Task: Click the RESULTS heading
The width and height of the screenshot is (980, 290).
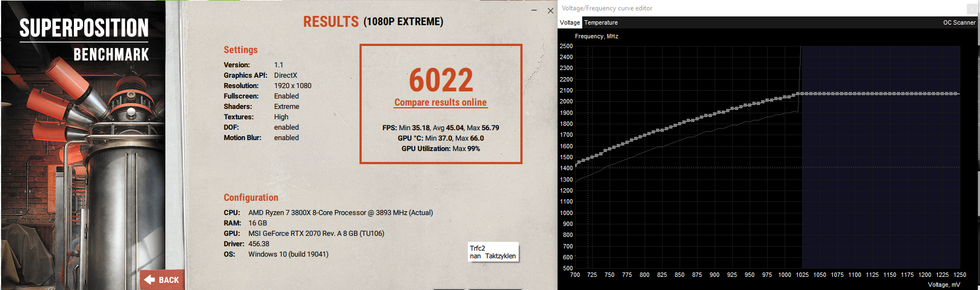Action: tap(330, 21)
